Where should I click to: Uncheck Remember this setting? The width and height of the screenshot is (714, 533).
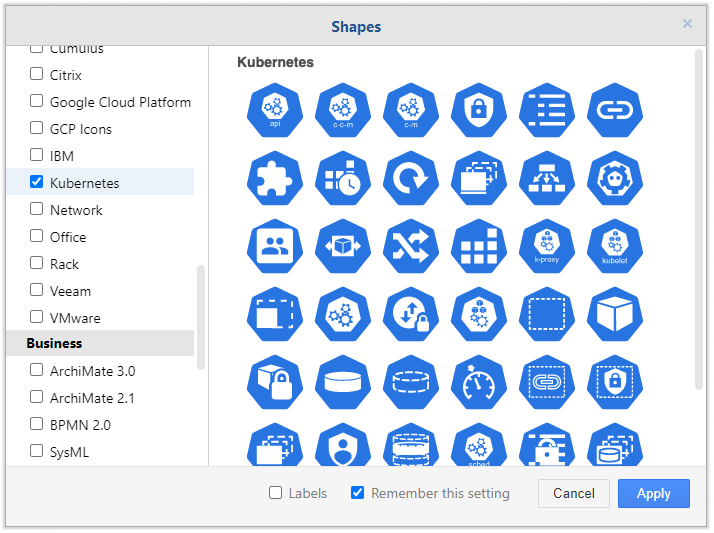click(x=357, y=492)
